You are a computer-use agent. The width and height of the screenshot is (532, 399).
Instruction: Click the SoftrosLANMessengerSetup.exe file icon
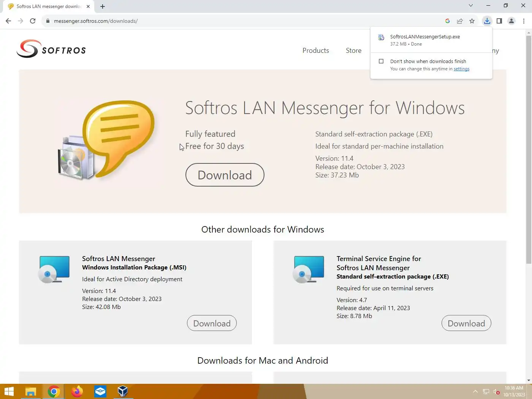pyautogui.click(x=381, y=37)
